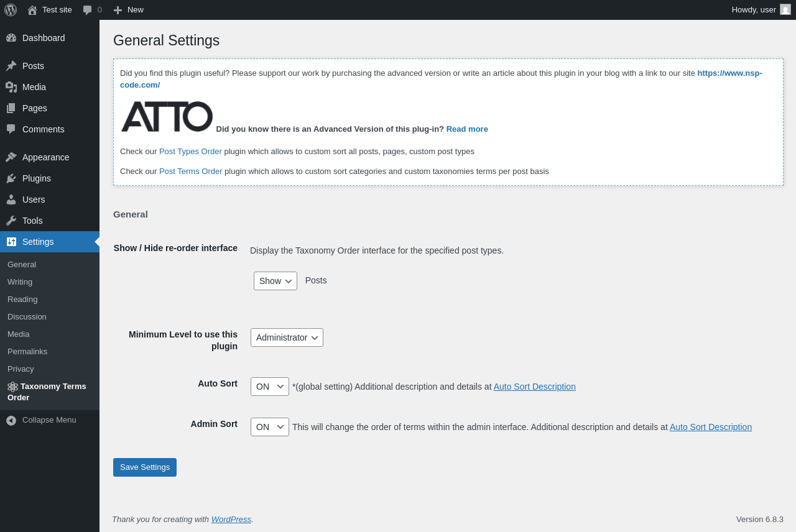Click the WordPress logo icon
Image resolution: width=796 pixels, height=532 pixels.
[11, 10]
